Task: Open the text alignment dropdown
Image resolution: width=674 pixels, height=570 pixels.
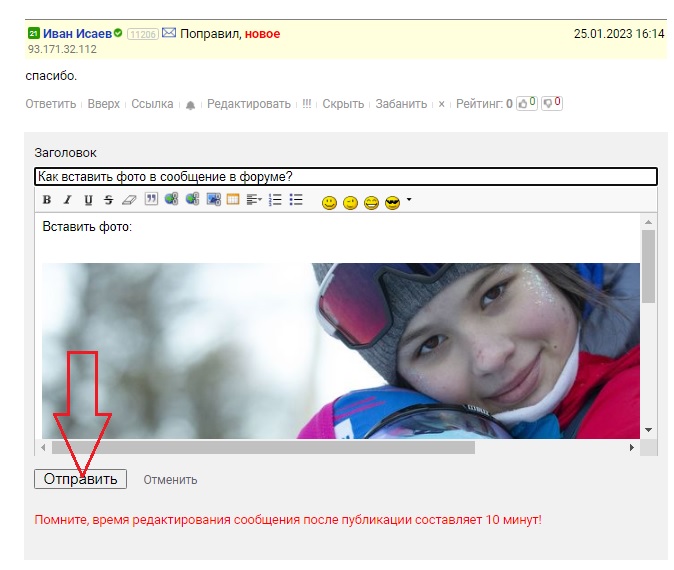Action: (x=254, y=199)
